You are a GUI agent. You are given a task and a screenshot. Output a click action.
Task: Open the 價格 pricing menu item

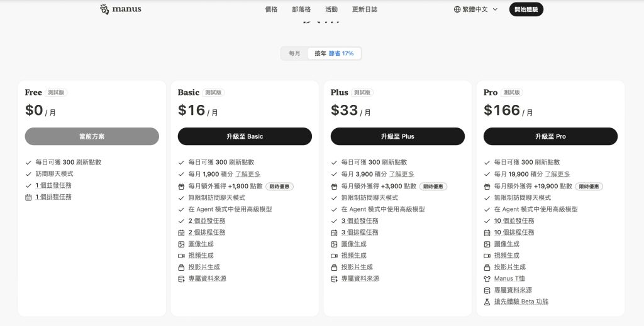[271, 9]
